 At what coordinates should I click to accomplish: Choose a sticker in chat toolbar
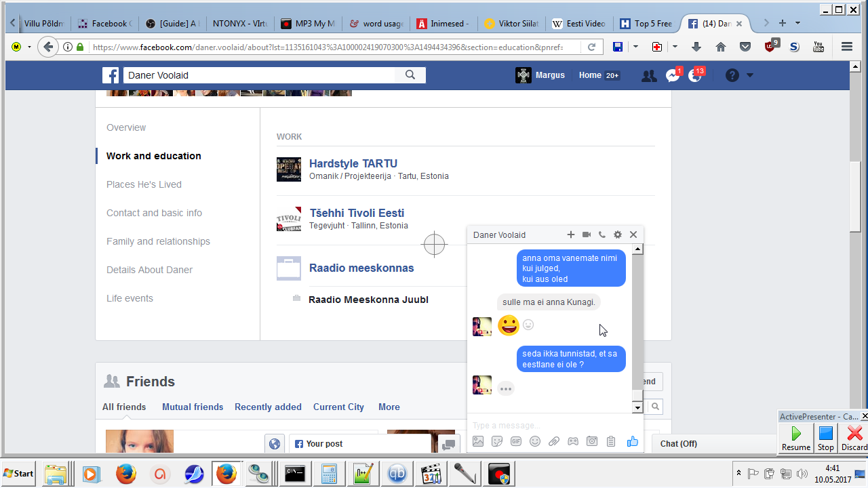[x=497, y=441]
